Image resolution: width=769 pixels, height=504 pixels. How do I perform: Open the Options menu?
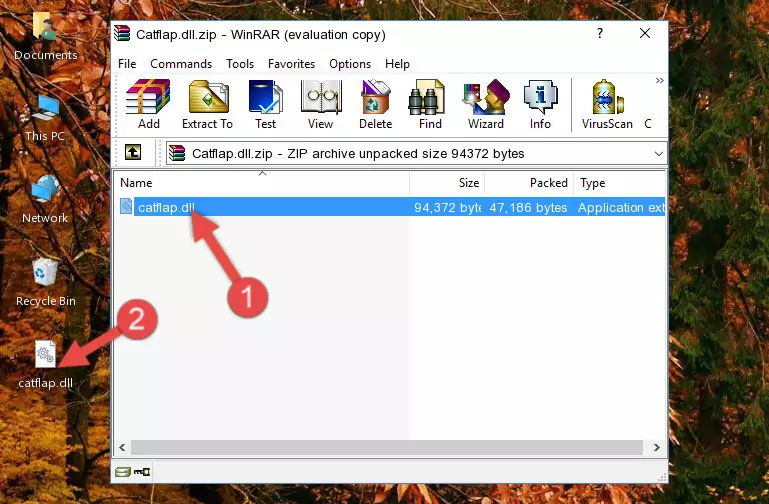pos(350,64)
